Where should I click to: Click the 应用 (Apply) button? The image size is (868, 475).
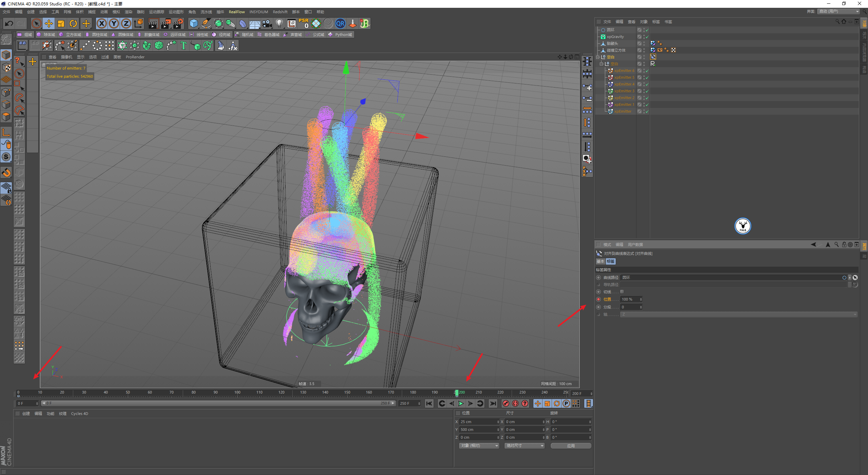tap(571, 446)
